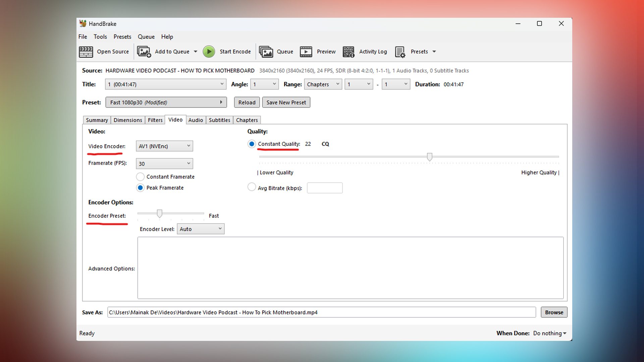Open the Encoder Level Auto dropdown
The height and width of the screenshot is (362, 644).
(201, 229)
